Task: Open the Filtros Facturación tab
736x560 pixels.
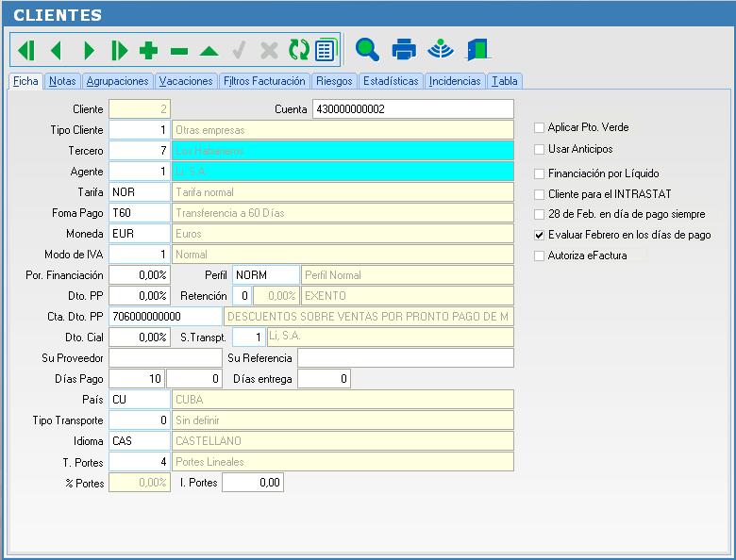Action: (264, 81)
